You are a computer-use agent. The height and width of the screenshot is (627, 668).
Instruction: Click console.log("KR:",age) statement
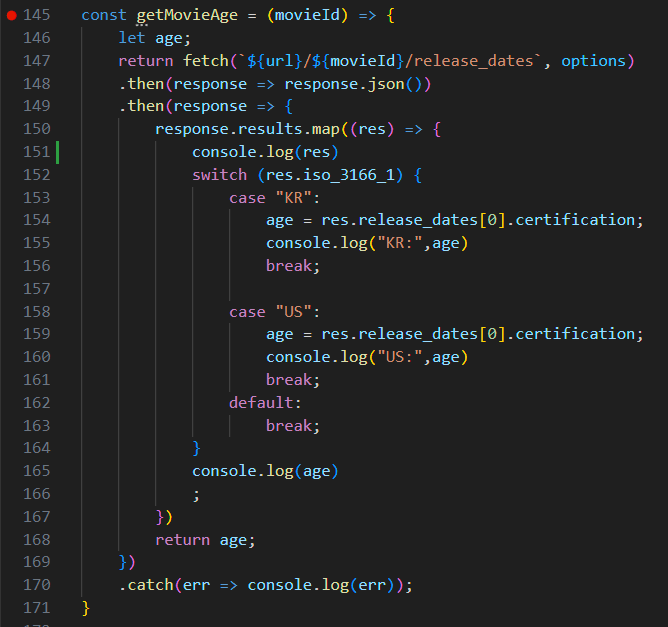click(367, 243)
